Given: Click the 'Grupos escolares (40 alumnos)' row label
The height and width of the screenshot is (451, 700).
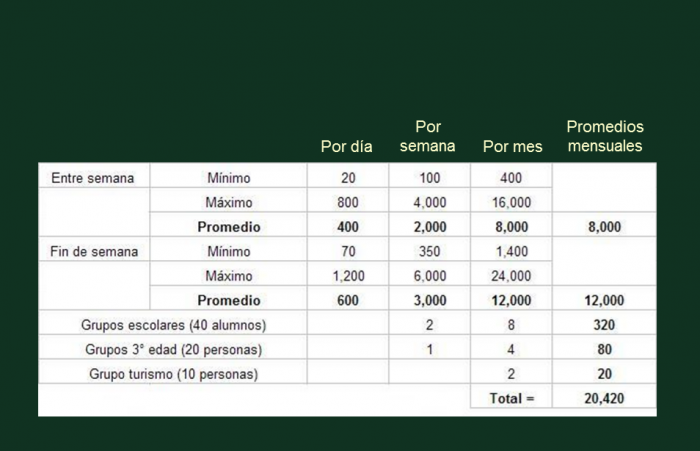Looking at the screenshot, I should (x=173, y=325).
